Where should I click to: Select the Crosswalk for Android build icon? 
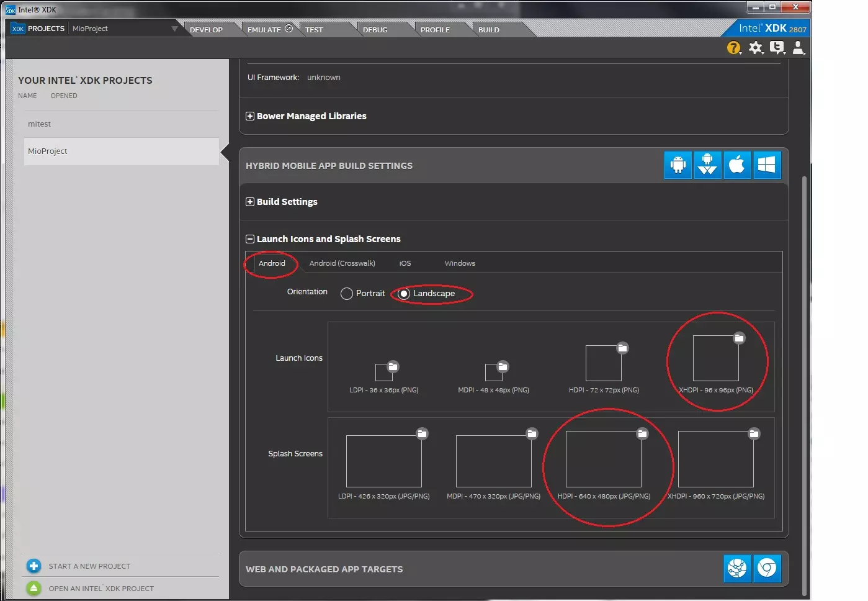tap(707, 165)
